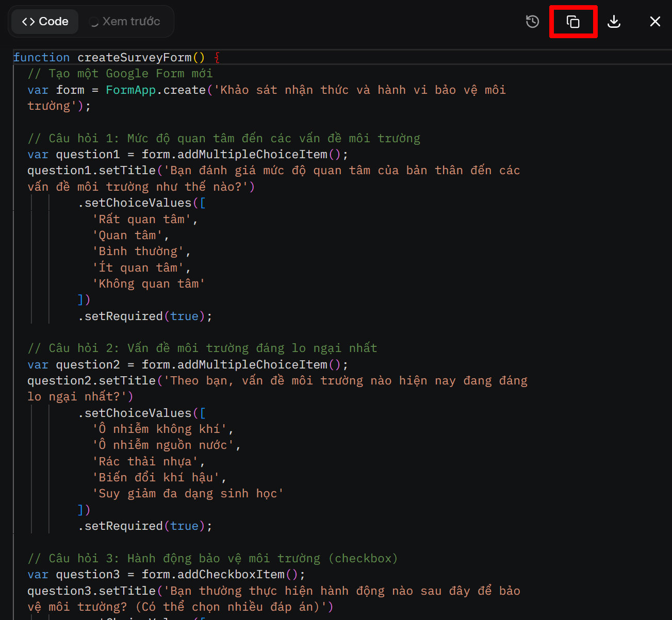
Task: Click the loading spinner beside Xem trước
Action: point(94,22)
